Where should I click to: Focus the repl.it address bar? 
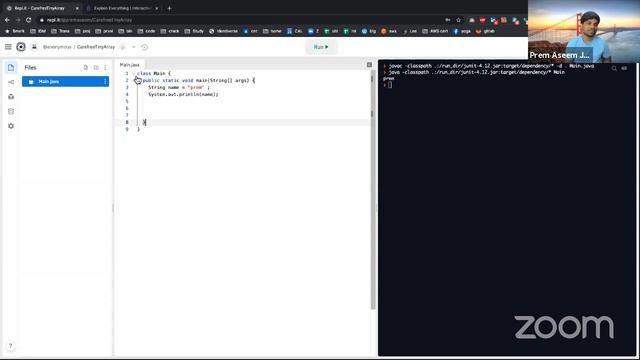pos(241,20)
